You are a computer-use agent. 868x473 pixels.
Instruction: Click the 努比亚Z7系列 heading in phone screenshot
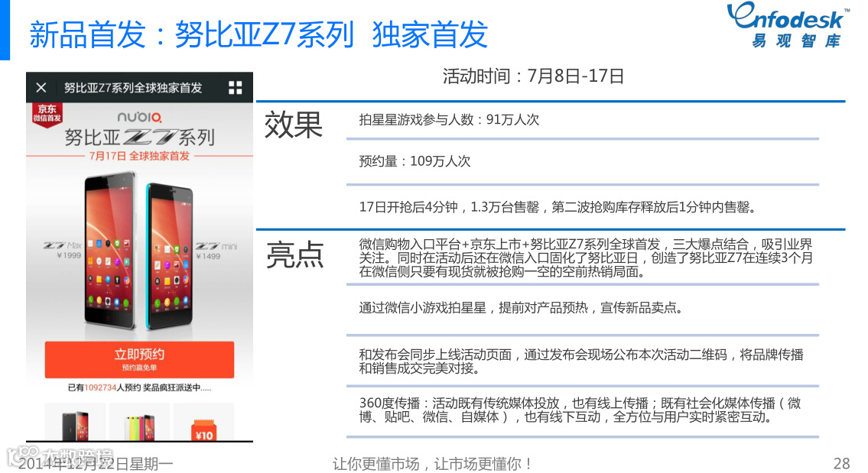[x=139, y=138]
